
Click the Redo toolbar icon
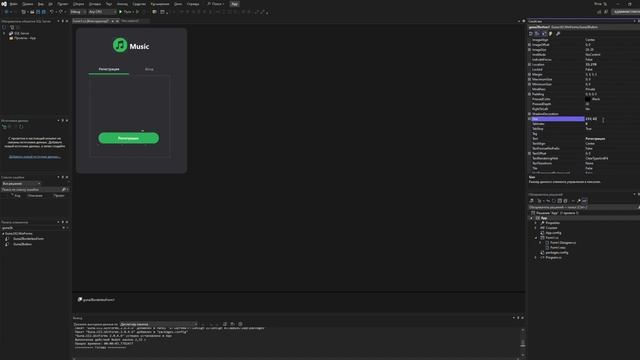[61, 12]
